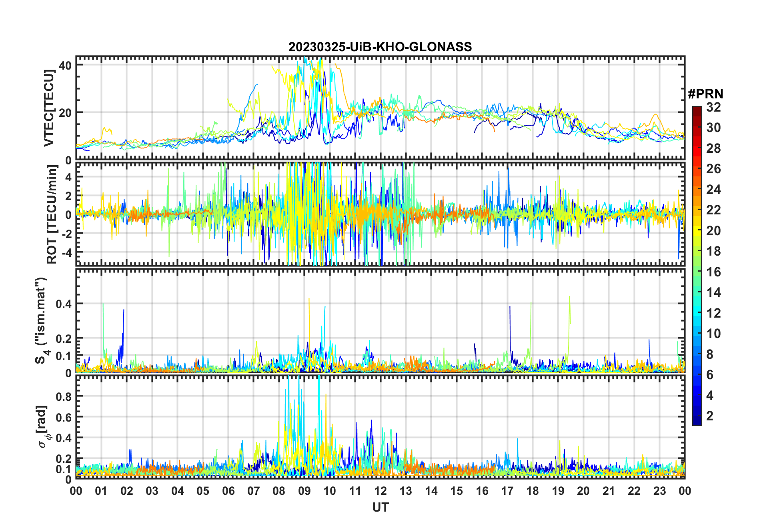The image size is (761, 532).
Task: Click the x-axis tick label 18
Action: tap(533, 491)
